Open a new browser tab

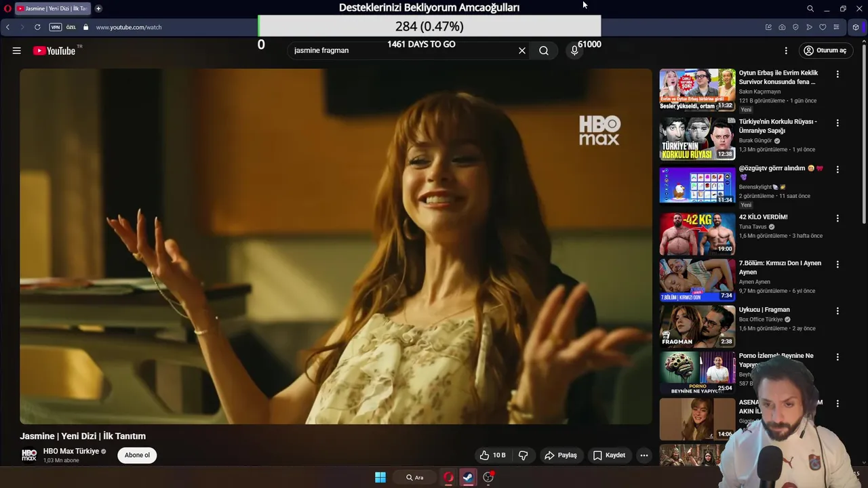point(98,8)
